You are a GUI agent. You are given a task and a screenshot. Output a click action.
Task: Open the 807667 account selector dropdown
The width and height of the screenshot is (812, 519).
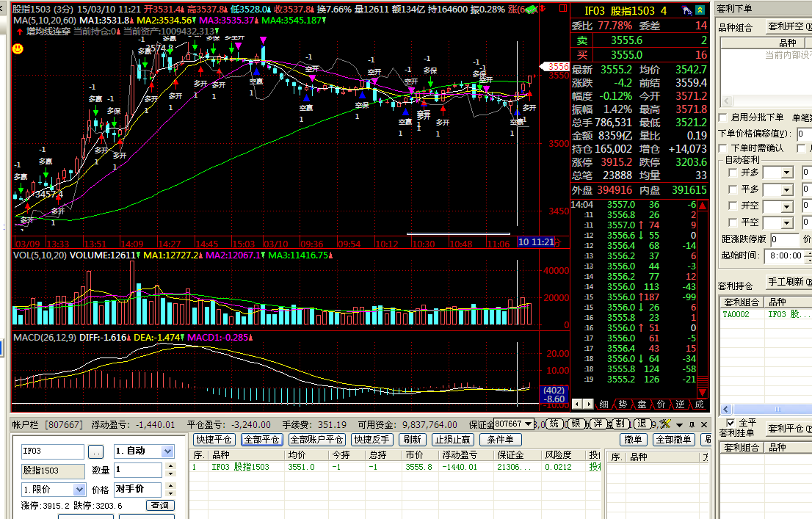(x=528, y=424)
